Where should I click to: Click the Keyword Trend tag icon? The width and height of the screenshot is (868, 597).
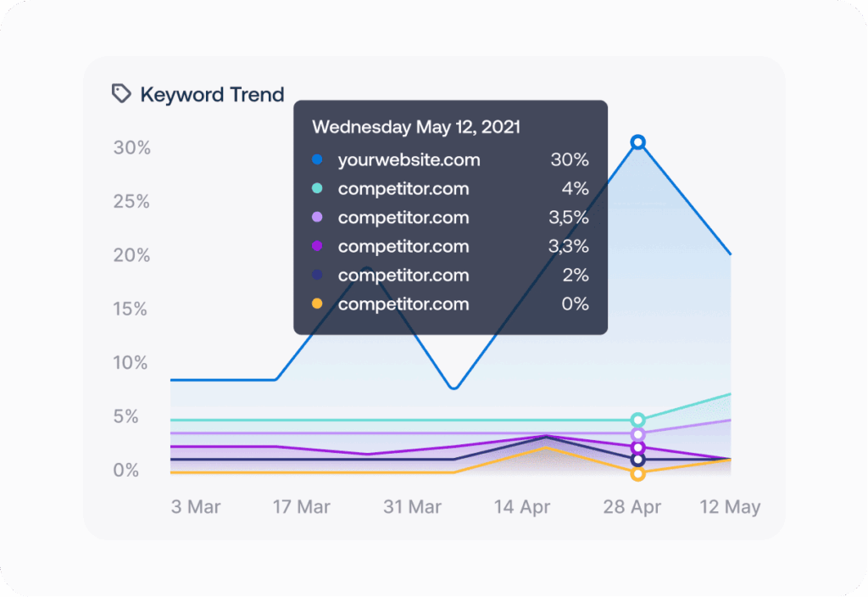pos(122,93)
